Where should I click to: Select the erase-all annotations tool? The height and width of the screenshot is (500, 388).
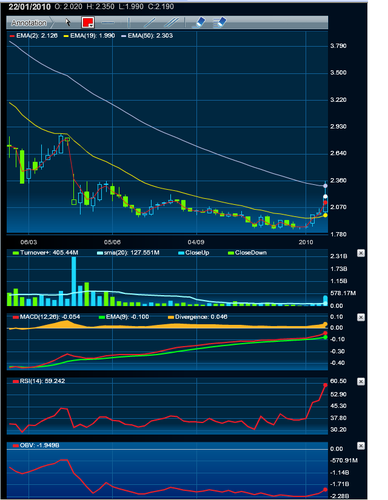point(219,22)
